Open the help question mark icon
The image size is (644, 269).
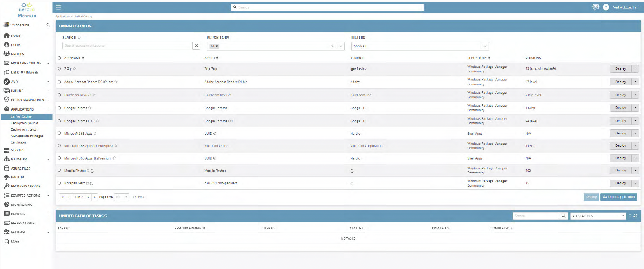coord(606,7)
